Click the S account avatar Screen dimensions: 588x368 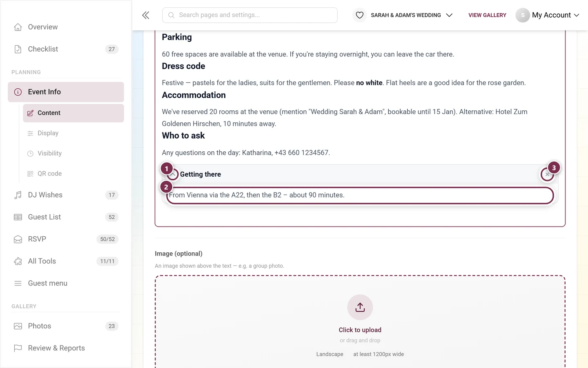[x=523, y=15]
